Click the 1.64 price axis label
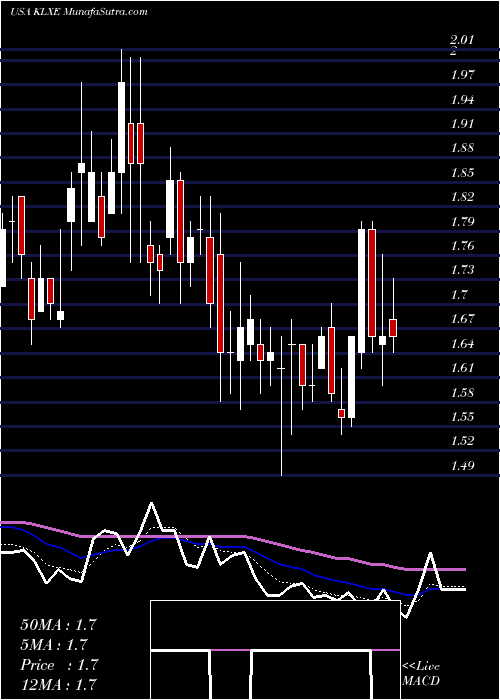 (461, 344)
